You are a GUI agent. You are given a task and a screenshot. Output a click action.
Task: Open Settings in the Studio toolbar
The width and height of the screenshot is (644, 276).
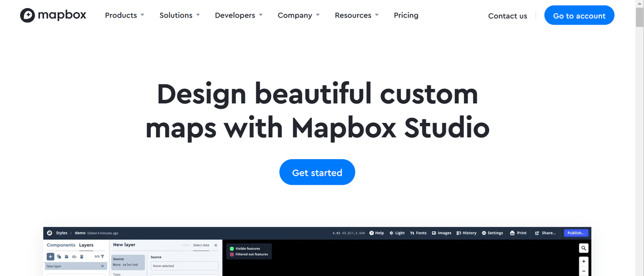pyautogui.click(x=492, y=233)
